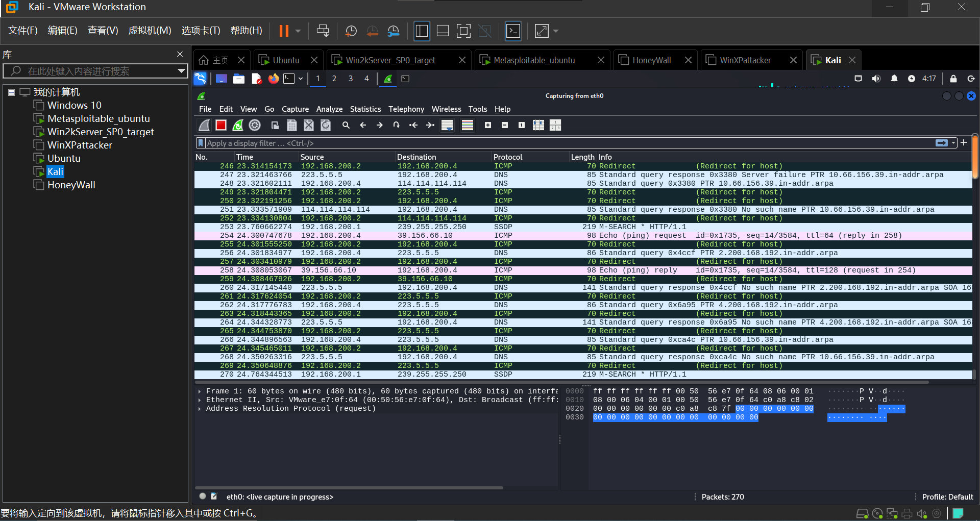Zoom in packet list text

pos(488,125)
